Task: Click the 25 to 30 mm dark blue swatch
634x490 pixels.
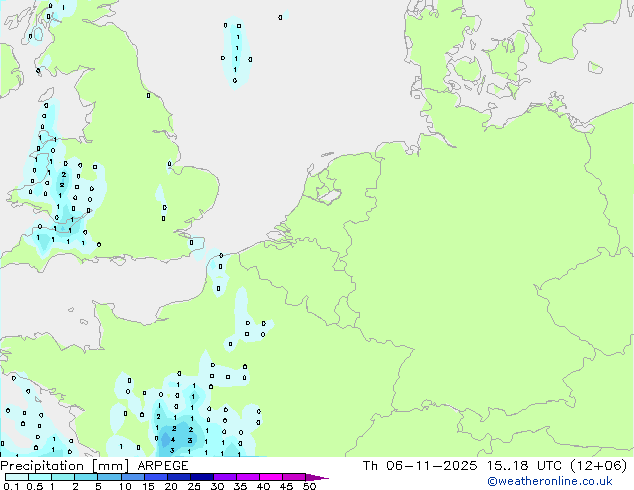Action: [x=201, y=477]
